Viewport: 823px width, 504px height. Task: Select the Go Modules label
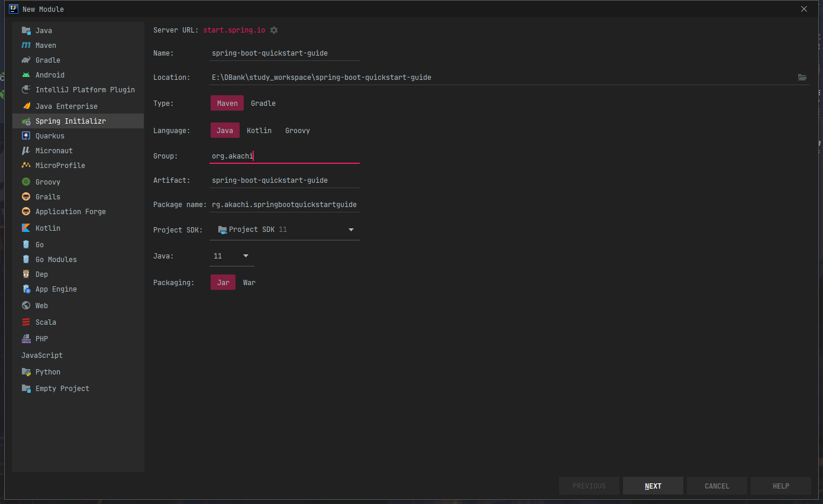click(56, 259)
